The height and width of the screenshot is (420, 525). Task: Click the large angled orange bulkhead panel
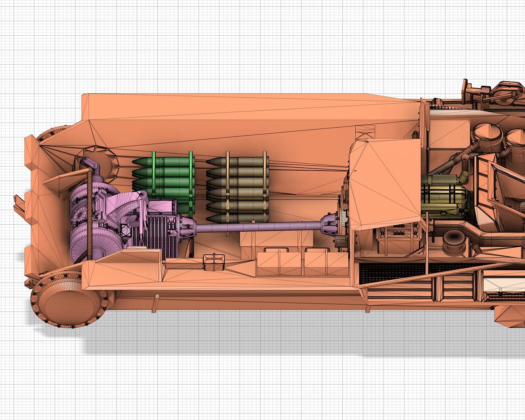tap(386, 185)
